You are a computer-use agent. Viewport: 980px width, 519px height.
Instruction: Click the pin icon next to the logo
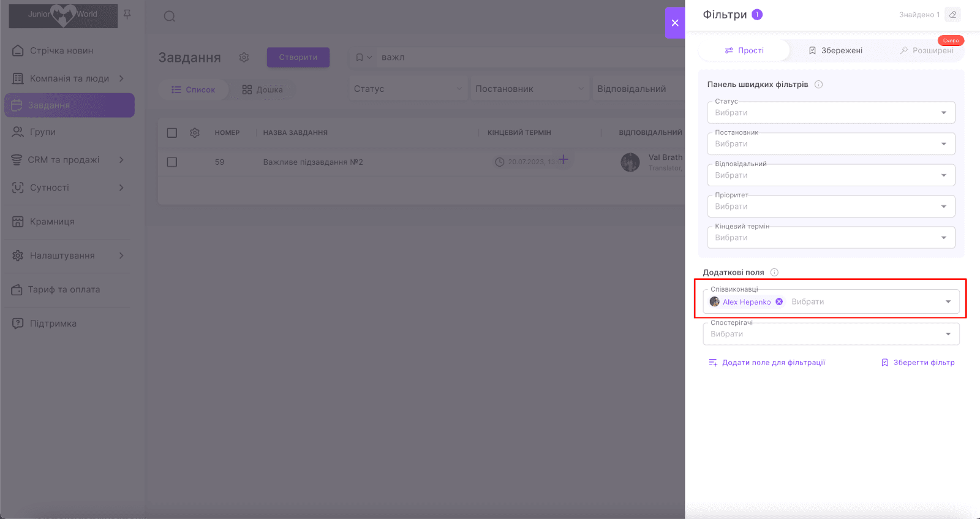point(127,14)
